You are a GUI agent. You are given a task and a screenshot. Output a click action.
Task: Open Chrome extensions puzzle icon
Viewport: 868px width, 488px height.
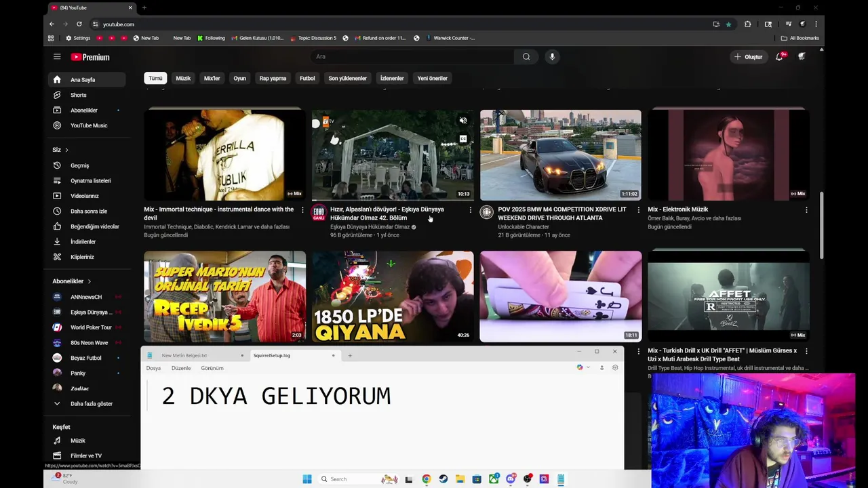(747, 24)
